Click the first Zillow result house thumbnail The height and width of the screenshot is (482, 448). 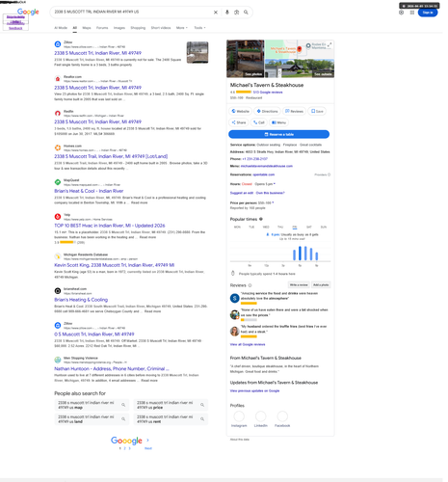click(198, 52)
